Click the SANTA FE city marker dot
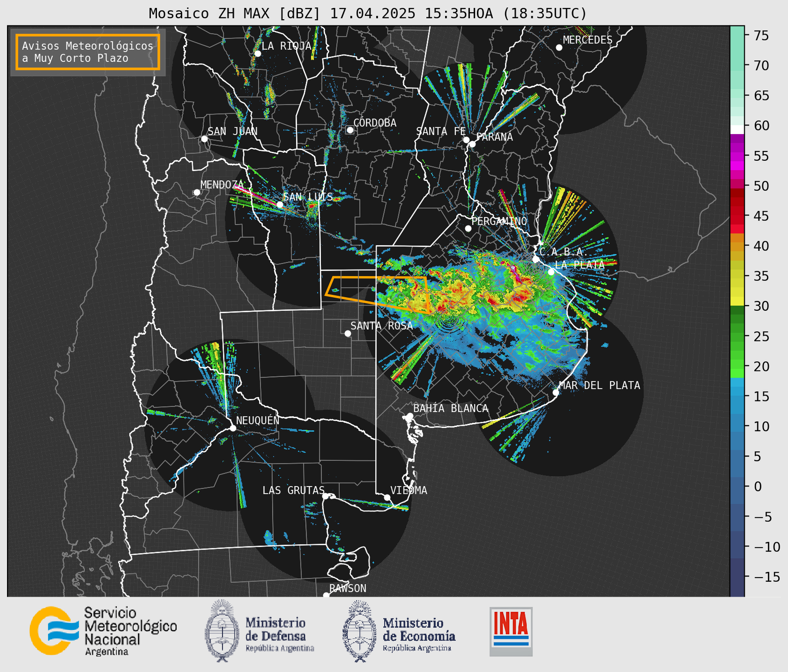788x672 pixels. click(x=466, y=140)
